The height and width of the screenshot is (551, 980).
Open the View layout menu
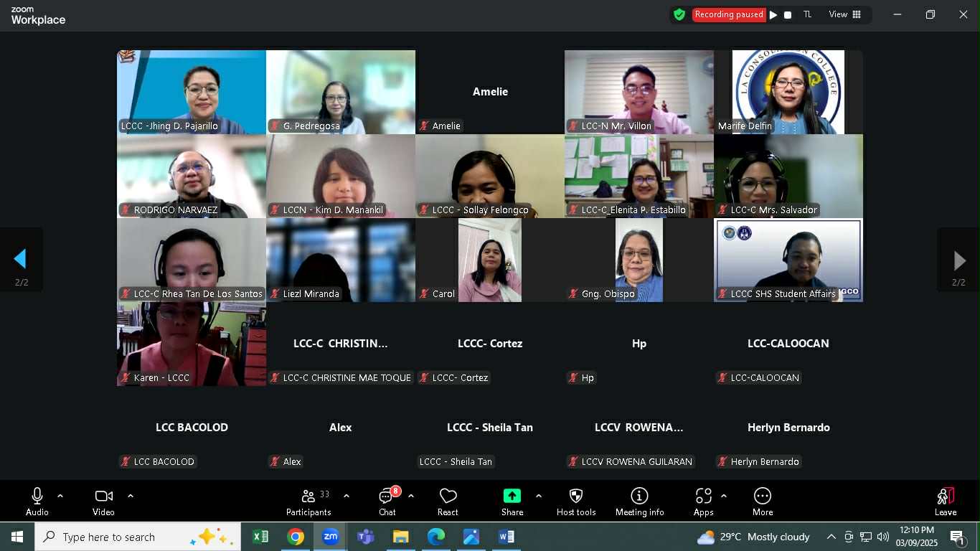pyautogui.click(x=845, y=14)
